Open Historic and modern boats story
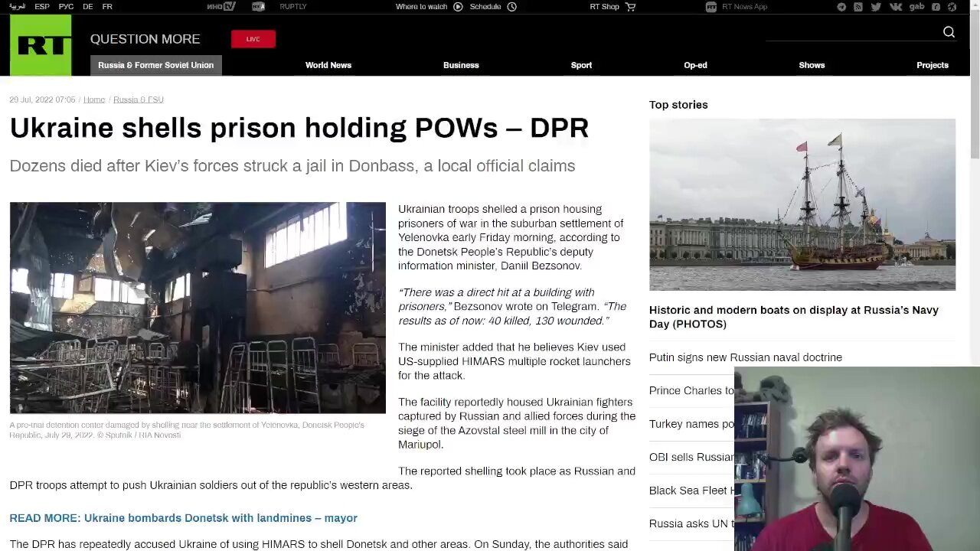Image resolution: width=980 pixels, height=551 pixels. click(794, 317)
